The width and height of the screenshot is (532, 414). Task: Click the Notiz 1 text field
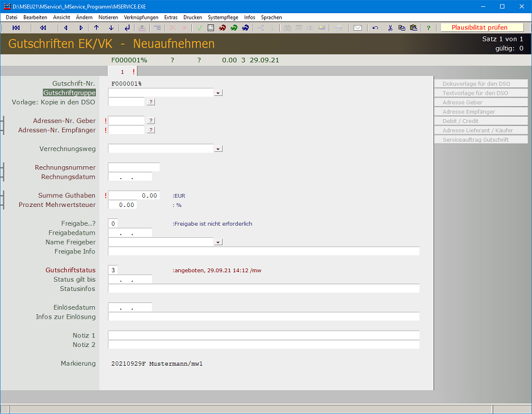click(263, 336)
